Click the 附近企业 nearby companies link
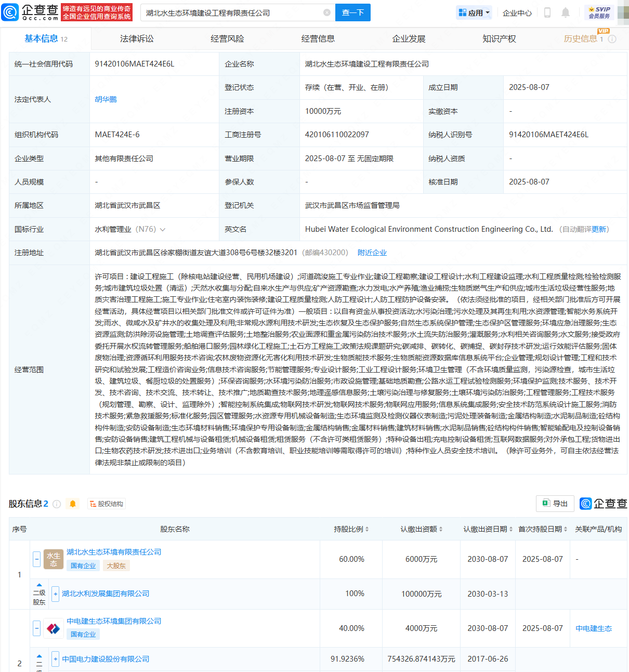Image resolution: width=629 pixels, height=672 pixels. [x=372, y=253]
